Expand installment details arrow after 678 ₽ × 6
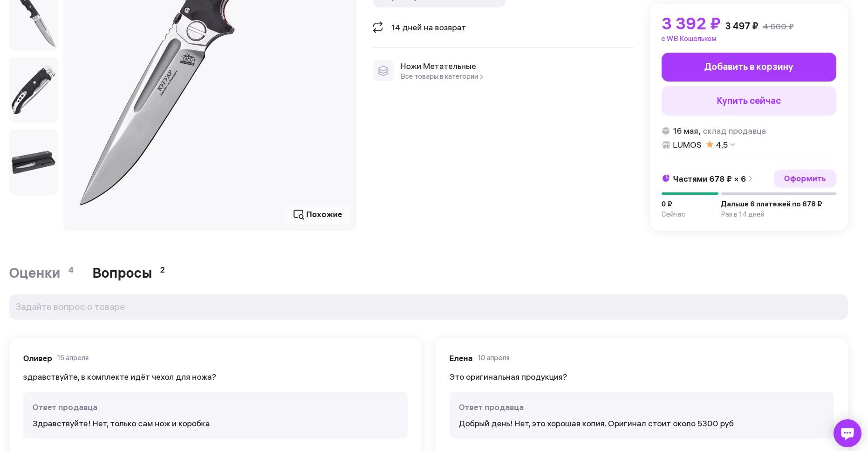868x451 pixels. pos(751,179)
